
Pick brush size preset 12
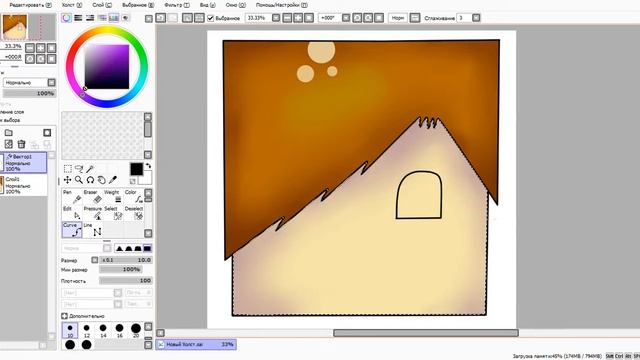pos(87,330)
